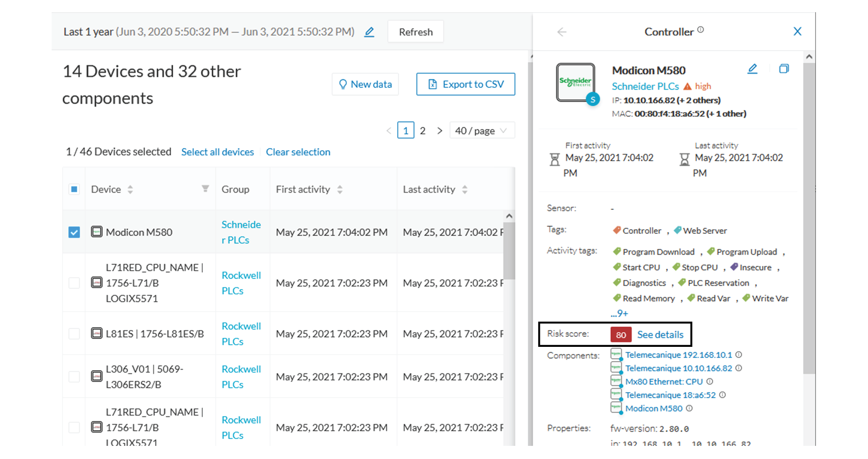The height and width of the screenshot is (459, 868).
Task: Sort by Last activity column arrows
Action: pos(465,189)
